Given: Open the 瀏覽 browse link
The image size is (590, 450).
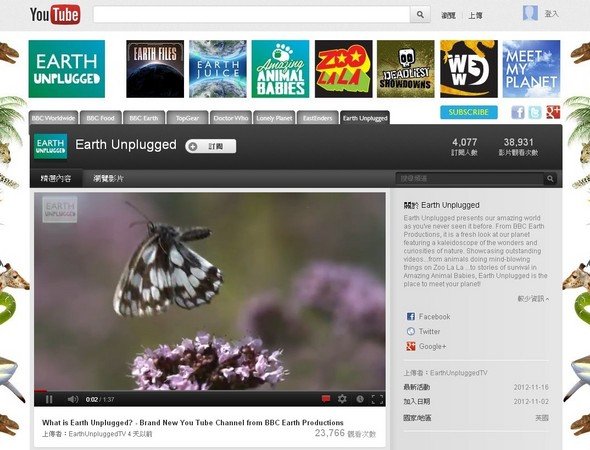Looking at the screenshot, I should pyautogui.click(x=448, y=15).
